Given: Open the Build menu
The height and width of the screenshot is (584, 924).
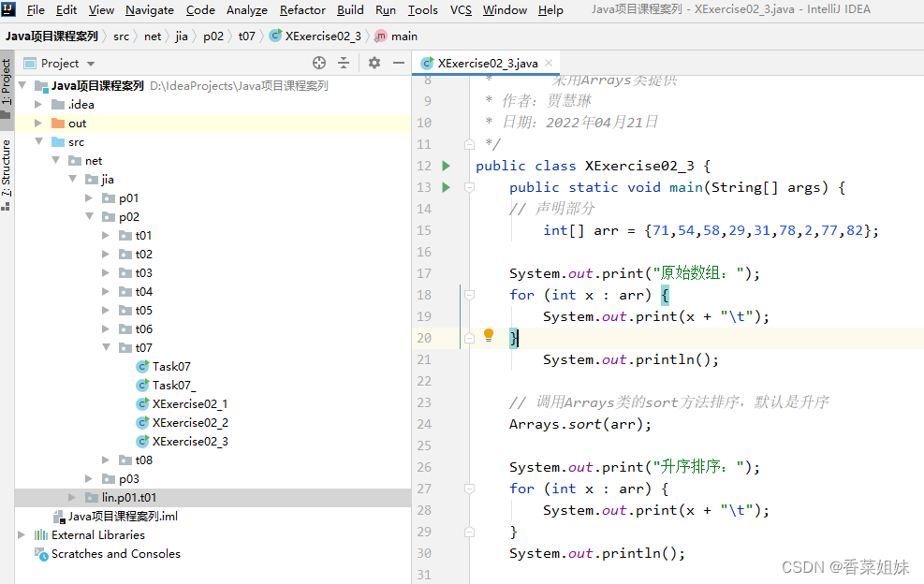Looking at the screenshot, I should [x=350, y=10].
